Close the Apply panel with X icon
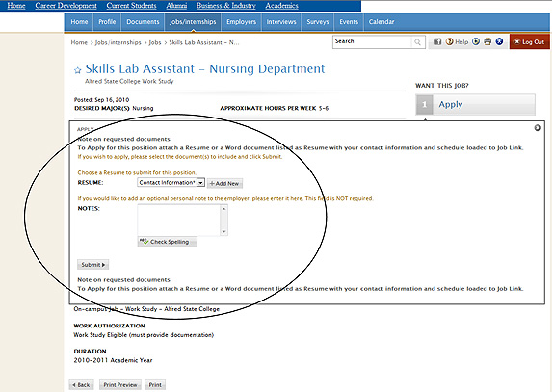The width and height of the screenshot is (552, 392). pos(538,128)
